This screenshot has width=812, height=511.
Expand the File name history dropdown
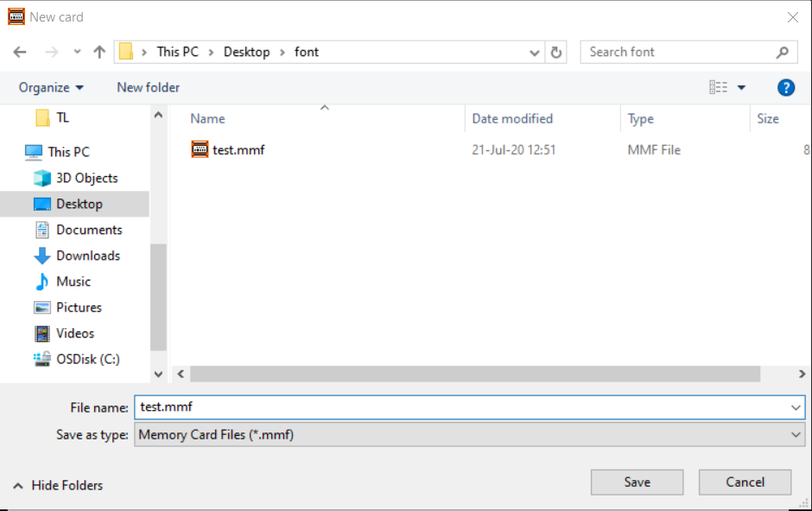796,407
